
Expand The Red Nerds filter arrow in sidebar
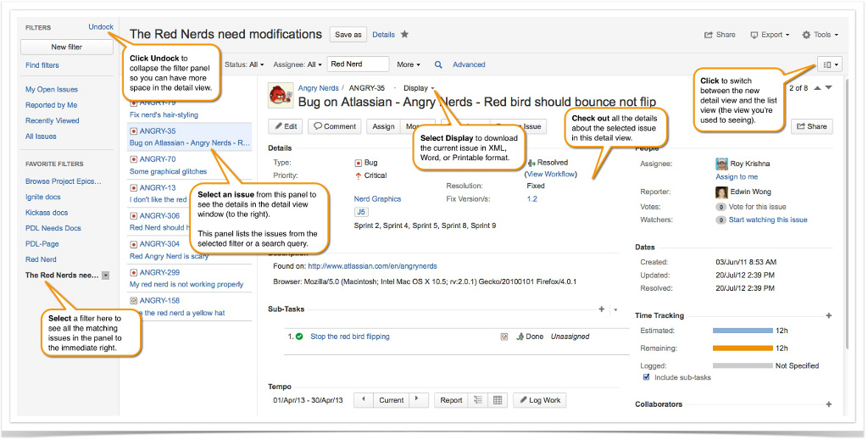(105, 276)
